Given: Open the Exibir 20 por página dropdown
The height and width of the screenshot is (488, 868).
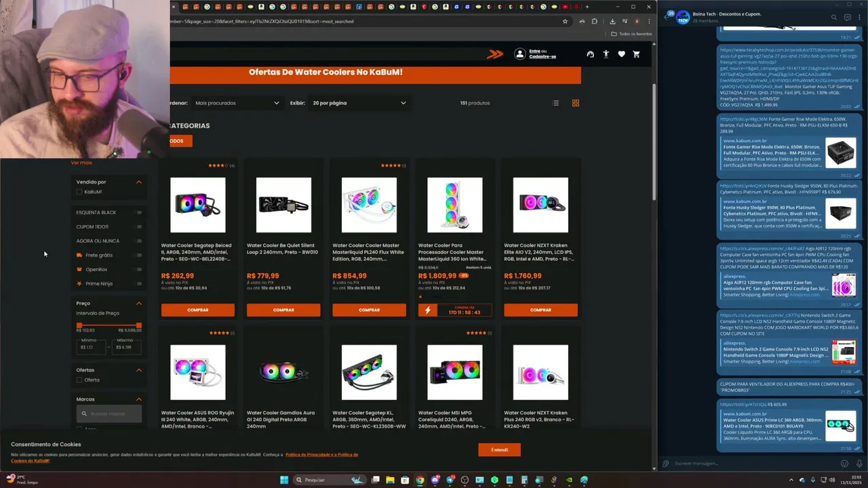Looking at the screenshot, I should coord(359,103).
